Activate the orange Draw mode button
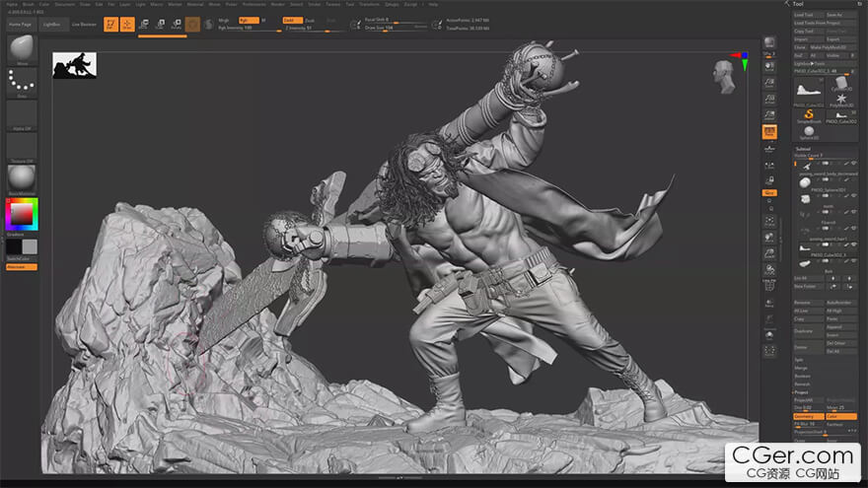868x488 pixels. [x=127, y=25]
